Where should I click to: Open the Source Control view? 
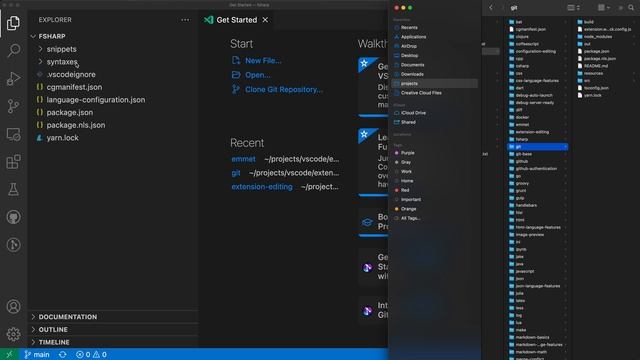[13, 106]
